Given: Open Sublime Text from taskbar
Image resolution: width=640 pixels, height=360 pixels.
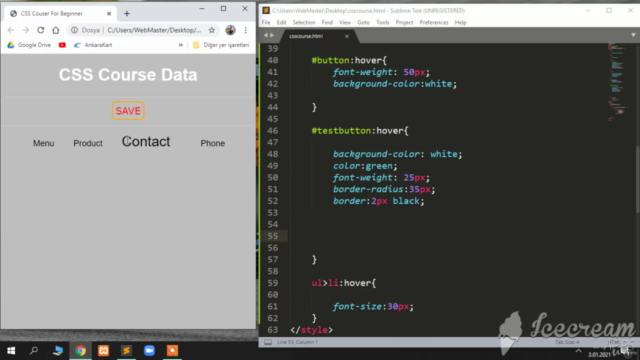Looking at the screenshot, I should click(x=126, y=351).
